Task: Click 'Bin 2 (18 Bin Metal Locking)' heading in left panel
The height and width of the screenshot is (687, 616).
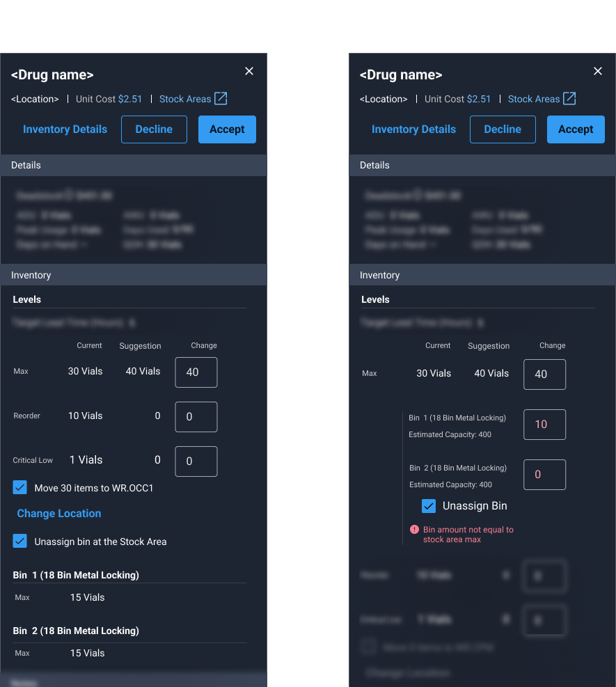Action: click(x=76, y=631)
